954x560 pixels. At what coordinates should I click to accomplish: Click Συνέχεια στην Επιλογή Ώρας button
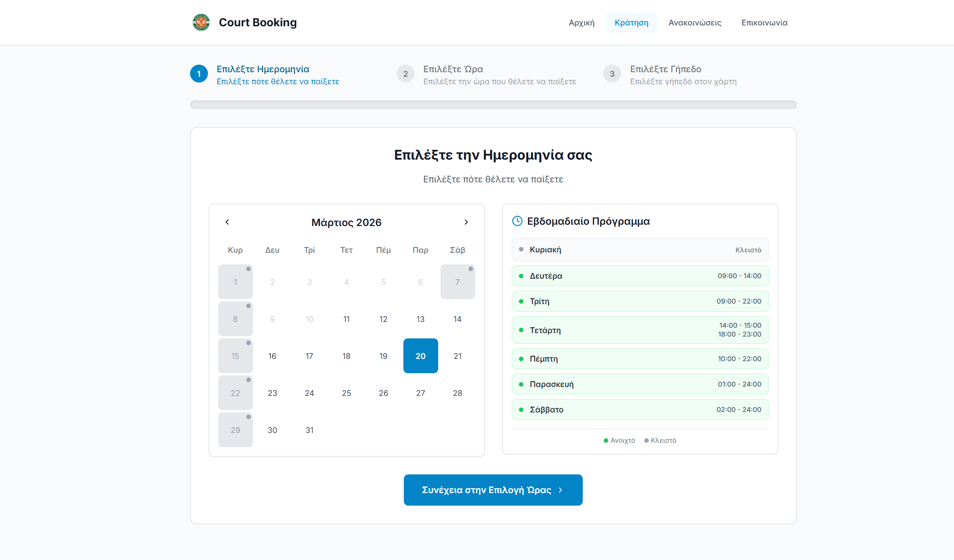tap(493, 490)
